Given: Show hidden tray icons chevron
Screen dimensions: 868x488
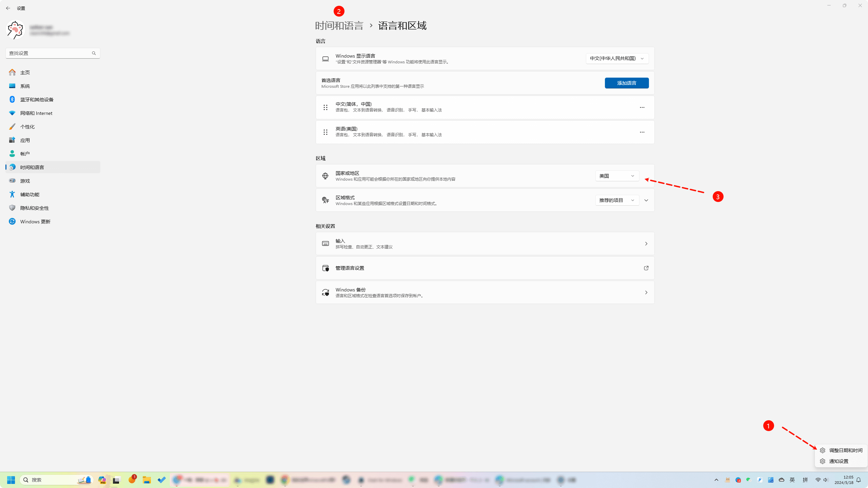Looking at the screenshot, I should (x=716, y=480).
